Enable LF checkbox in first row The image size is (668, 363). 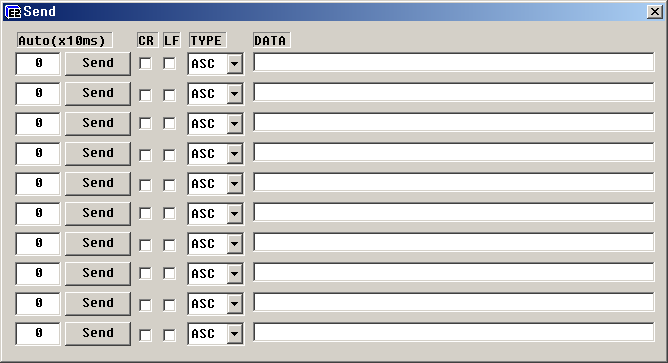(169, 64)
